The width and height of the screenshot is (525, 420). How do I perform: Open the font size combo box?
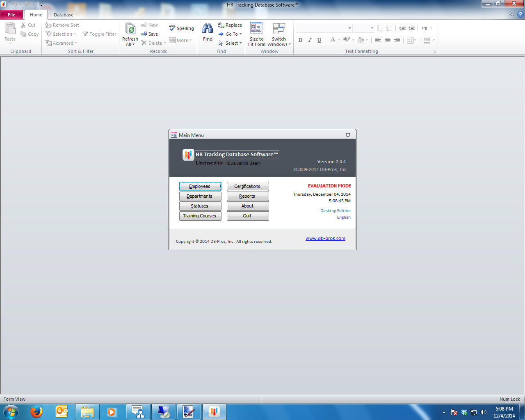coord(364,28)
